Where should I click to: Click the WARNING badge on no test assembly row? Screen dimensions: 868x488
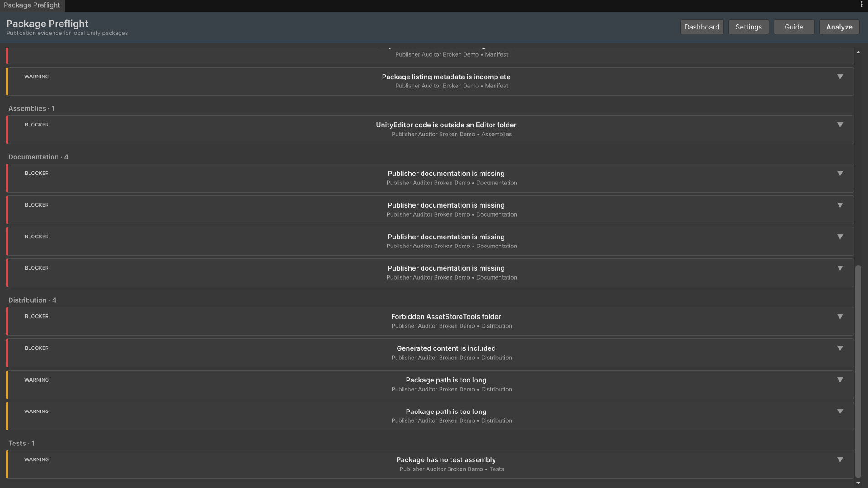pyautogui.click(x=37, y=460)
